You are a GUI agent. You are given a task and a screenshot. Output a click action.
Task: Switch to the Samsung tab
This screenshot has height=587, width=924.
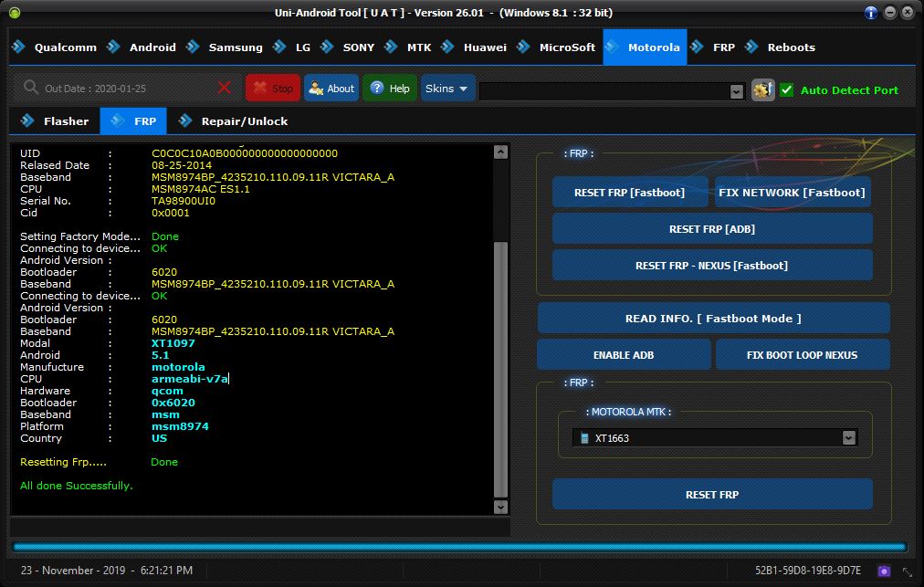(x=235, y=47)
